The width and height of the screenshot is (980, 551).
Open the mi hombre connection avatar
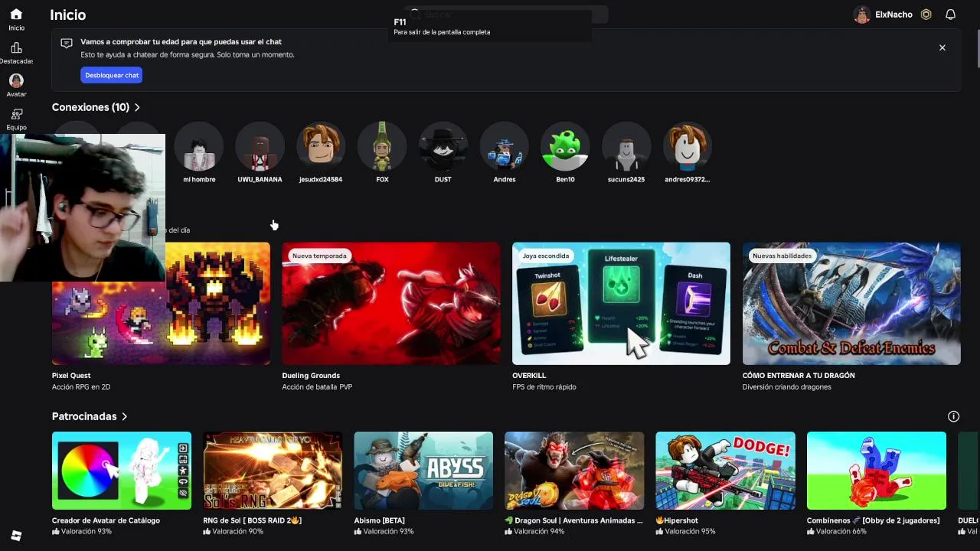tap(199, 146)
